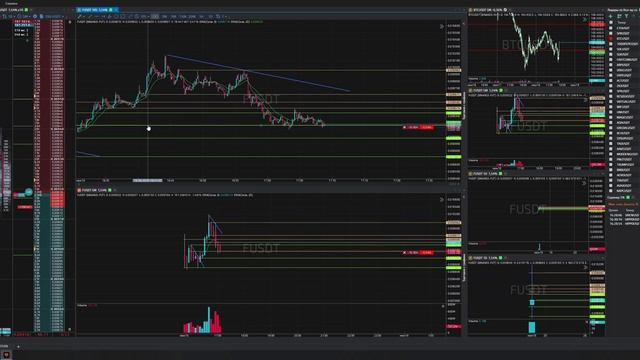Click green icon in right FUSDT 1D header

pos(500,258)
